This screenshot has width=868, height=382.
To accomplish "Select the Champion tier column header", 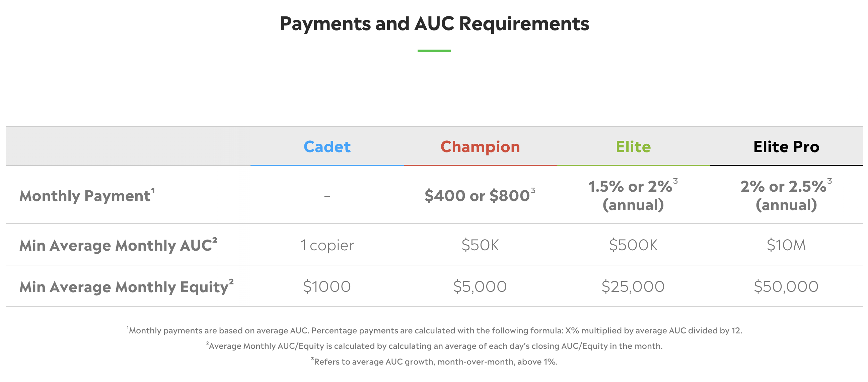I will pyautogui.click(x=480, y=147).
